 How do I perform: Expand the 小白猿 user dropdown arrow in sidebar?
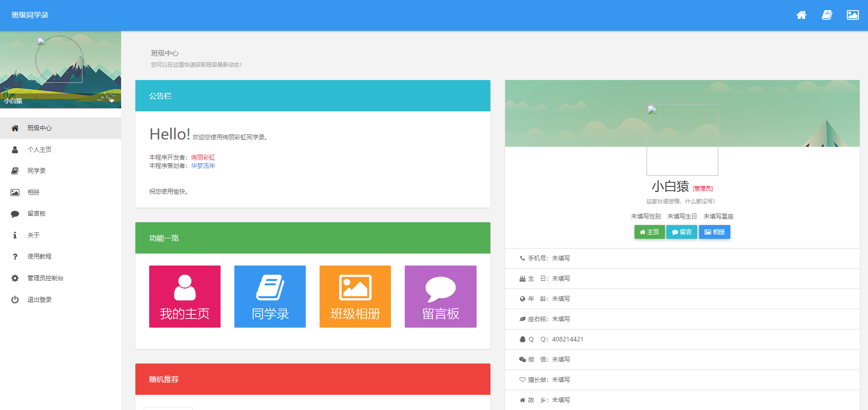(x=111, y=100)
